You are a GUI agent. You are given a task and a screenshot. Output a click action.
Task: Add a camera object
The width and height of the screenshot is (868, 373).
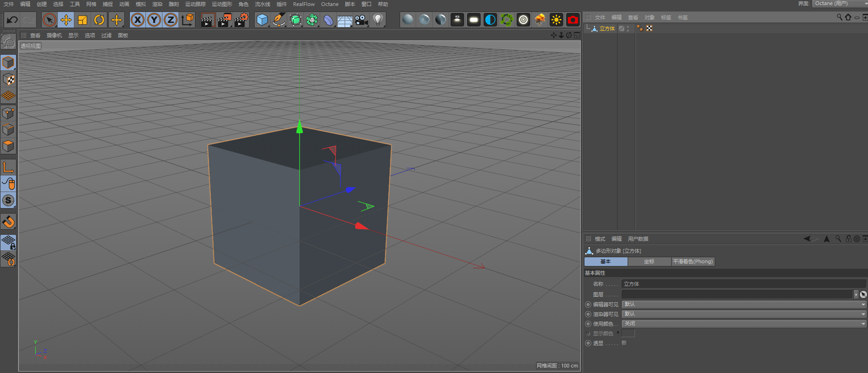point(362,20)
